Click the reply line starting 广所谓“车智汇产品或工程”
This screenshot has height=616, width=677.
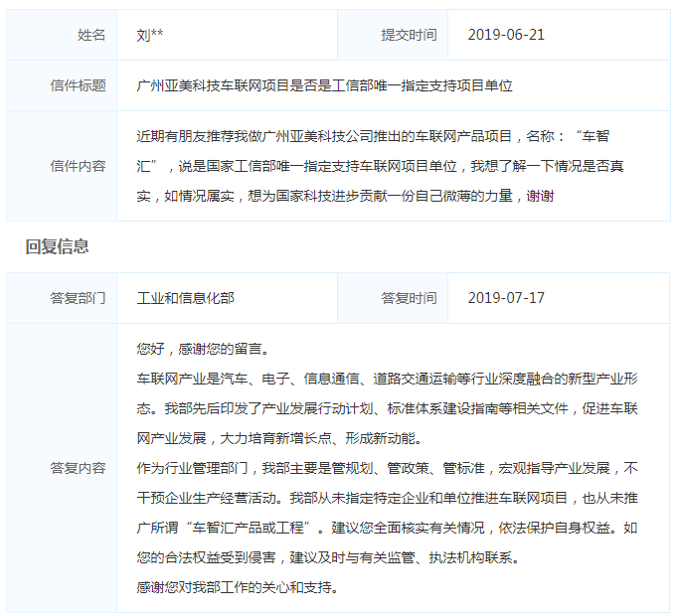pos(387,528)
